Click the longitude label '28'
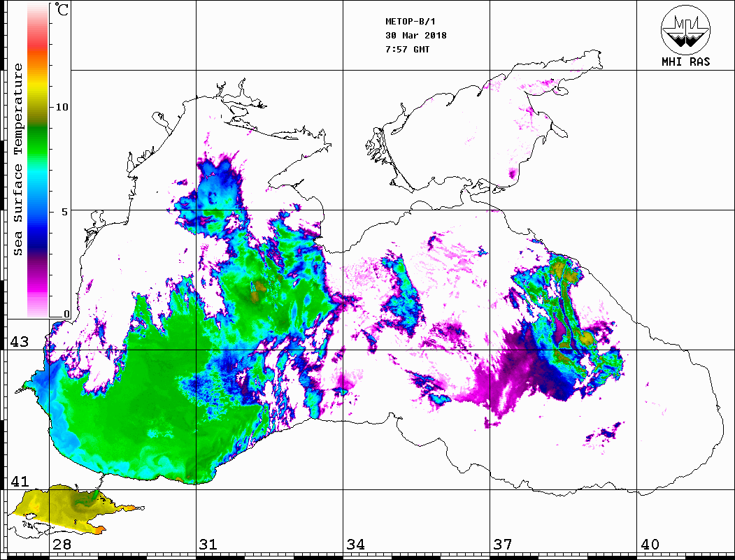 pyautogui.click(x=62, y=545)
